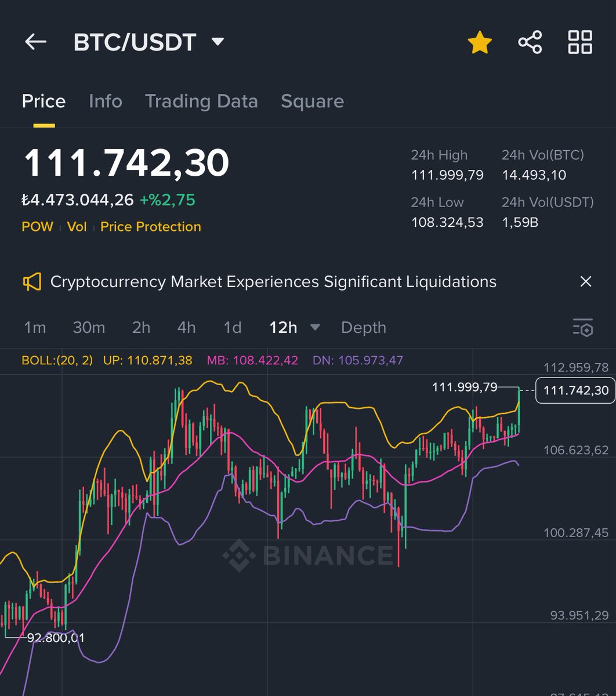
Task: Open the grid layout icon top right
Action: pos(579,42)
